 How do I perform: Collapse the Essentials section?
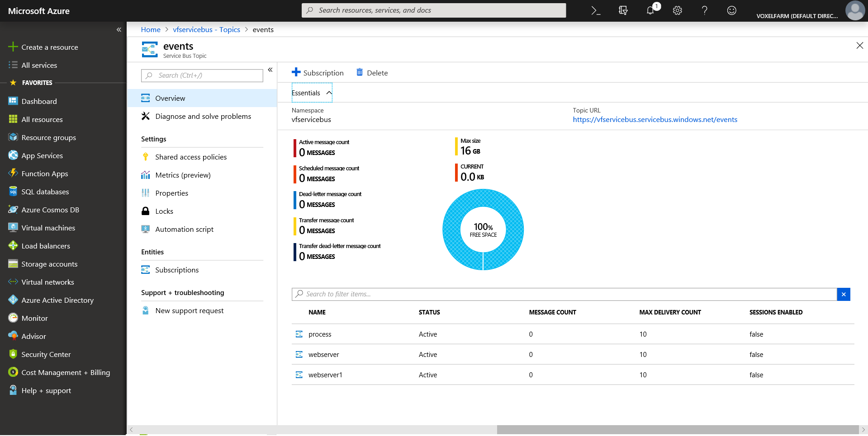[312, 93]
